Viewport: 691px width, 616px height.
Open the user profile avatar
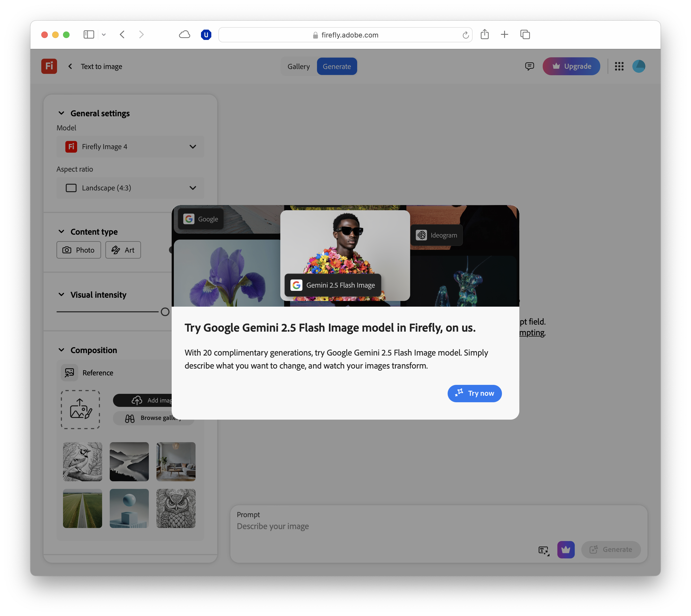coord(639,66)
